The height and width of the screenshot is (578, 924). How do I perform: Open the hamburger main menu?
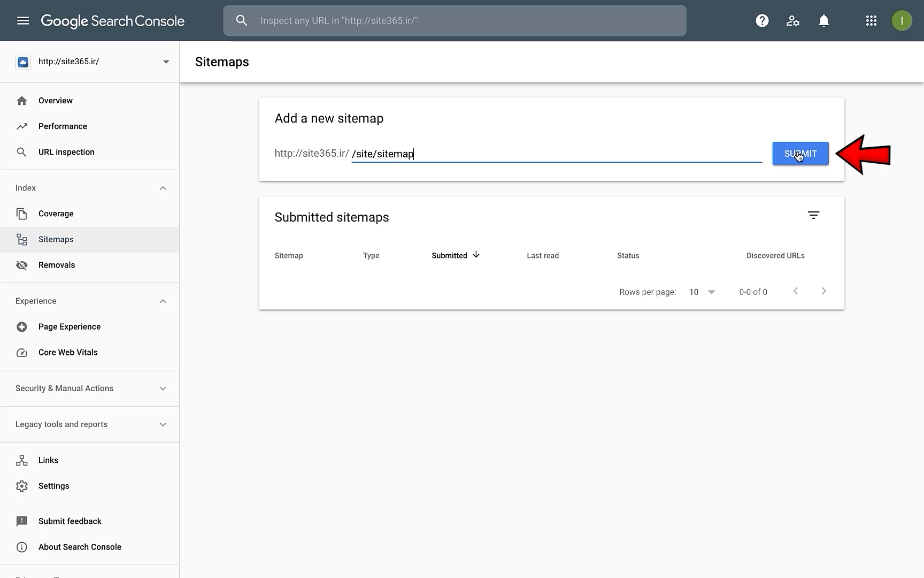(23, 21)
